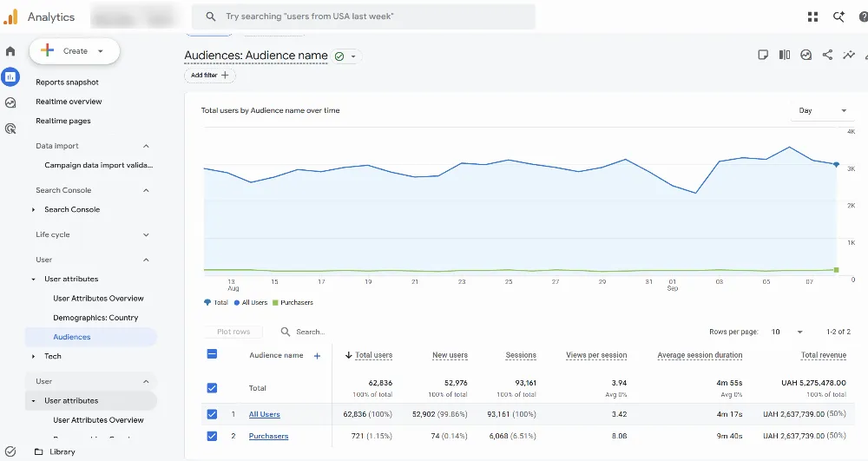The width and height of the screenshot is (868, 461).
Task: Sort by the Sessions column header
Action: click(520, 355)
